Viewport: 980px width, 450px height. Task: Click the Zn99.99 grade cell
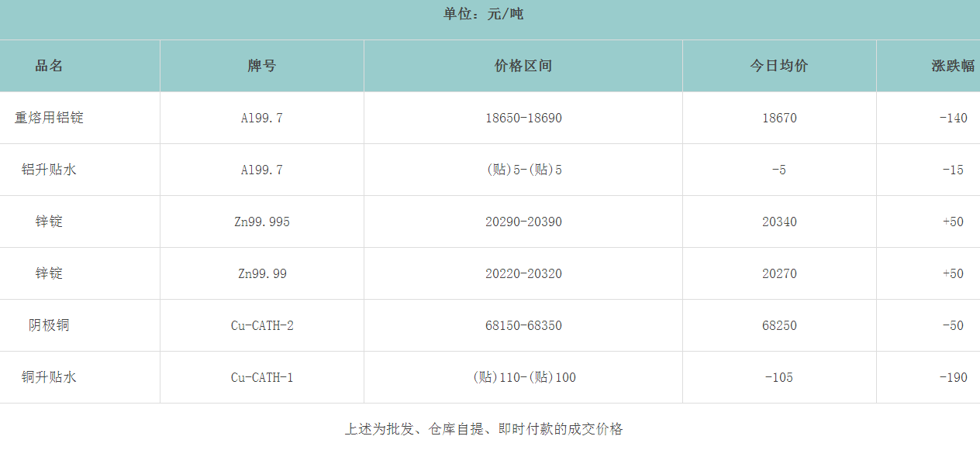(262, 273)
